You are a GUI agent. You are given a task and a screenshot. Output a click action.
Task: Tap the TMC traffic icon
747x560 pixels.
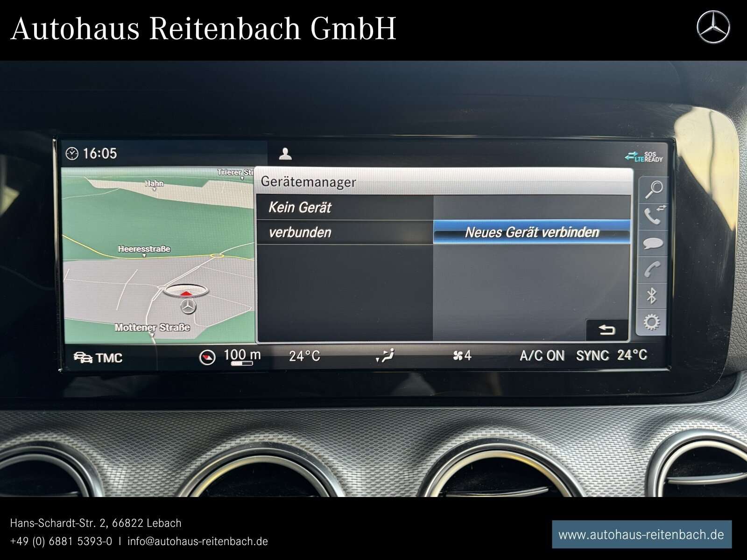tap(98, 357)
